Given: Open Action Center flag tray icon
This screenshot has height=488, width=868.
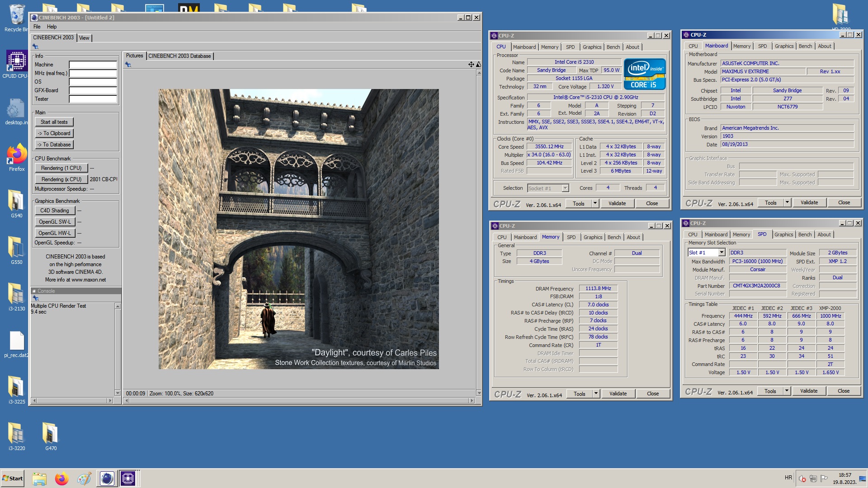Looking at the screenshot, I should (824, 479).
